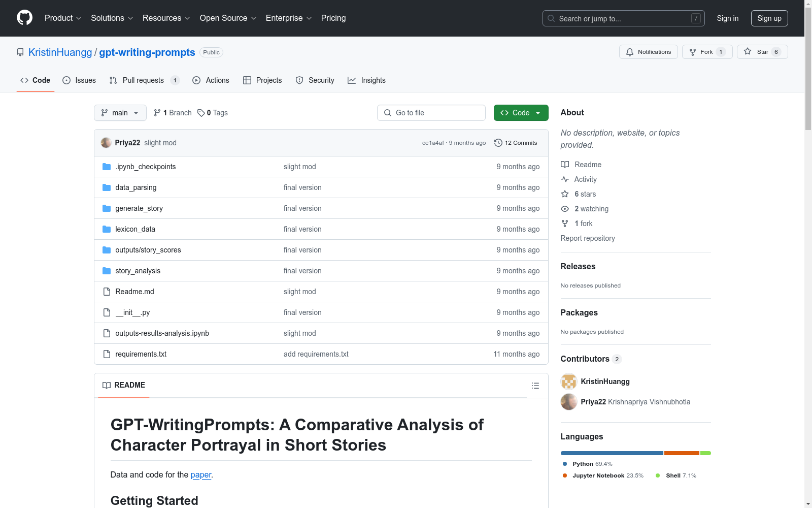This screenshot has height=508, width=812.
Task: Click the Readme.md file icon
Action: coord(107,292)
